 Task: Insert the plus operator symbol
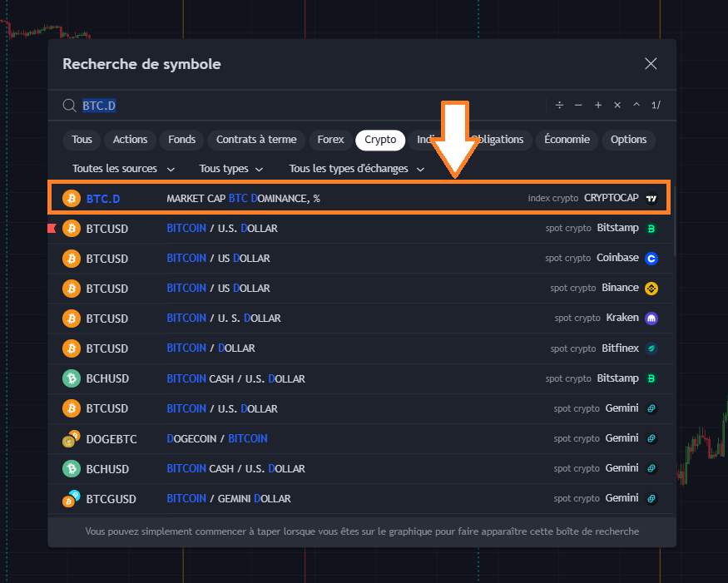coord(598,106)
